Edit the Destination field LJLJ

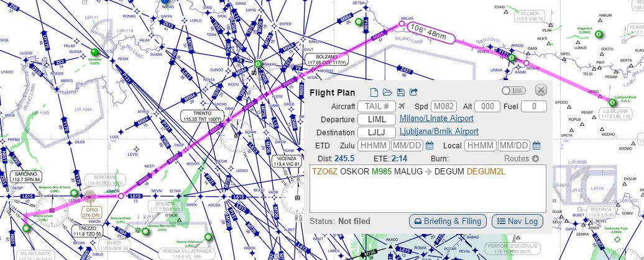point(377,132)
